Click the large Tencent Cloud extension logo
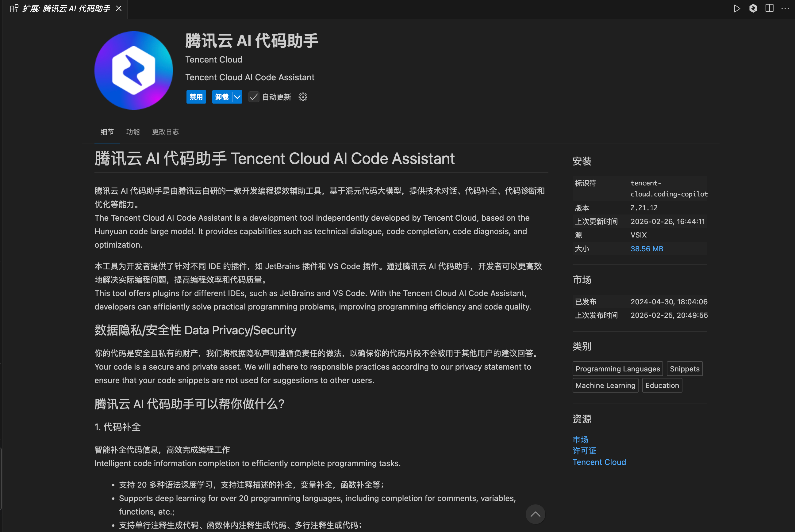This screenshot has height=532, width=795. point(133,70)
